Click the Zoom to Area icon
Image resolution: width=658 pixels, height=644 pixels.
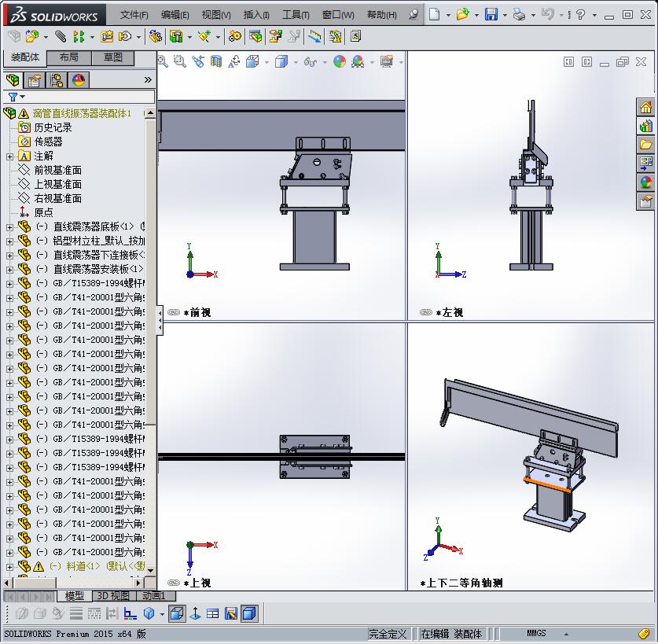click(x=180, y=62)
